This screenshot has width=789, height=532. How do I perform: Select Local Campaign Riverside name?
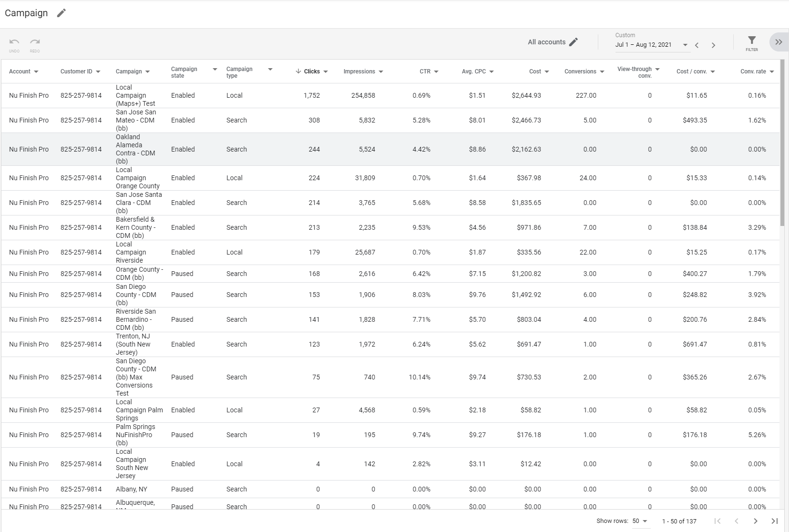pyautogui.click(x=131, y=252)
